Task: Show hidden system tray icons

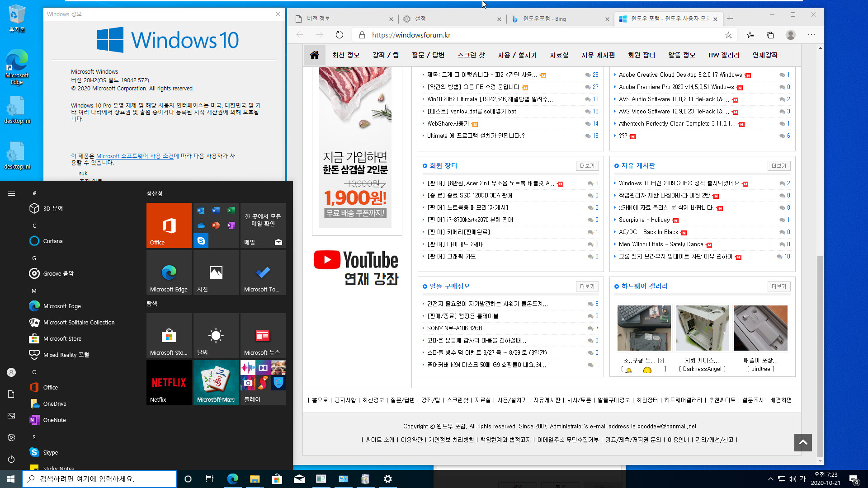Action: pyautogui.click(x=770, y=479)
